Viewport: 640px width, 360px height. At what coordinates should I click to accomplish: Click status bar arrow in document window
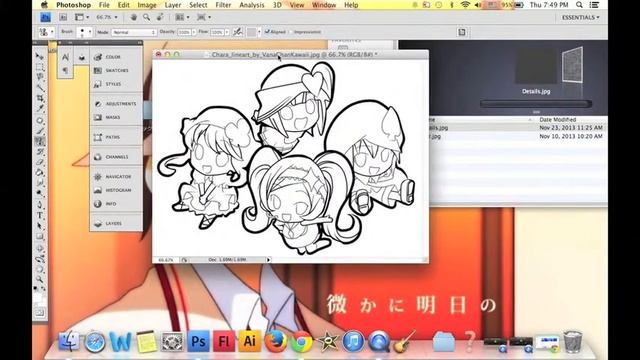[268, 260]
